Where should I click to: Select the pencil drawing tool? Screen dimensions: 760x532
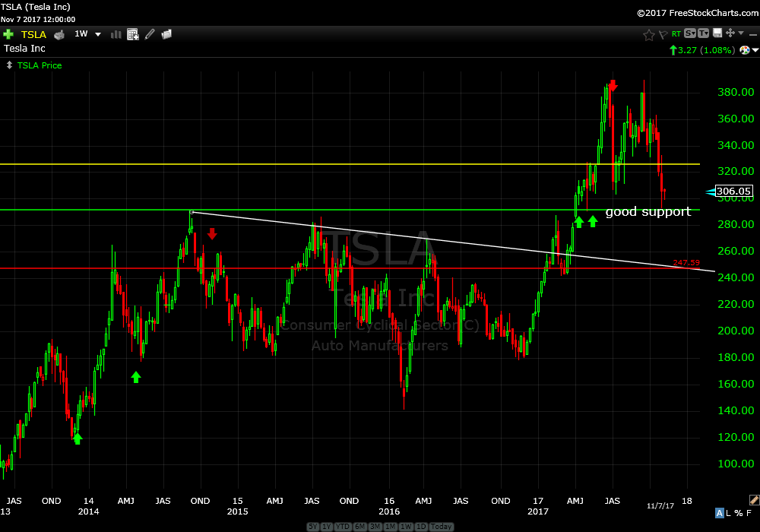pos(150,34)
